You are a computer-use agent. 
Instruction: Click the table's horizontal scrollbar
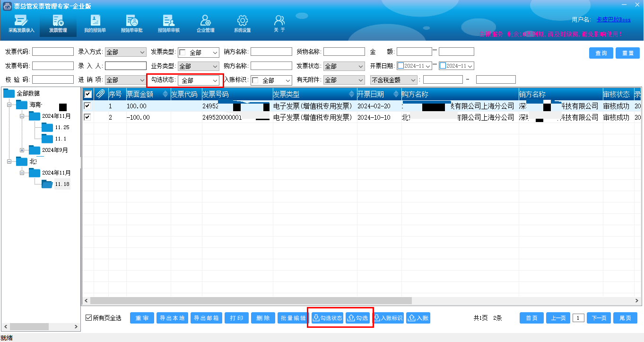pyautogui.click(x=251, y=300)
